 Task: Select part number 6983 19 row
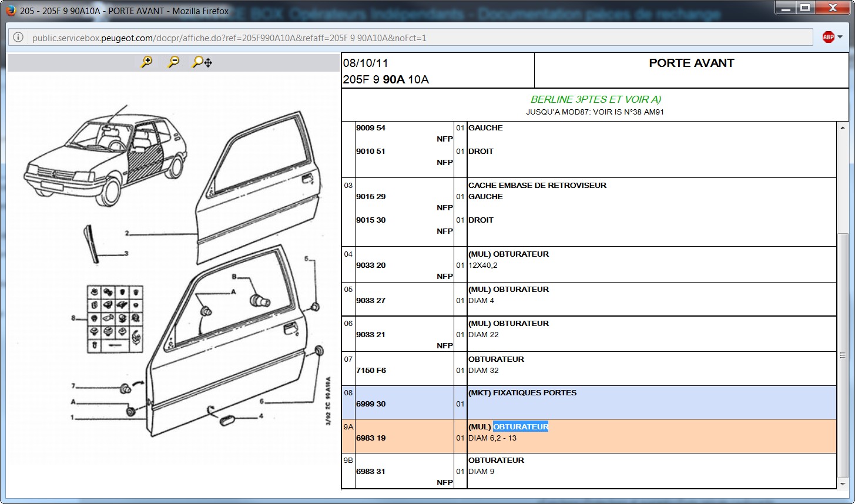[371, 438]
